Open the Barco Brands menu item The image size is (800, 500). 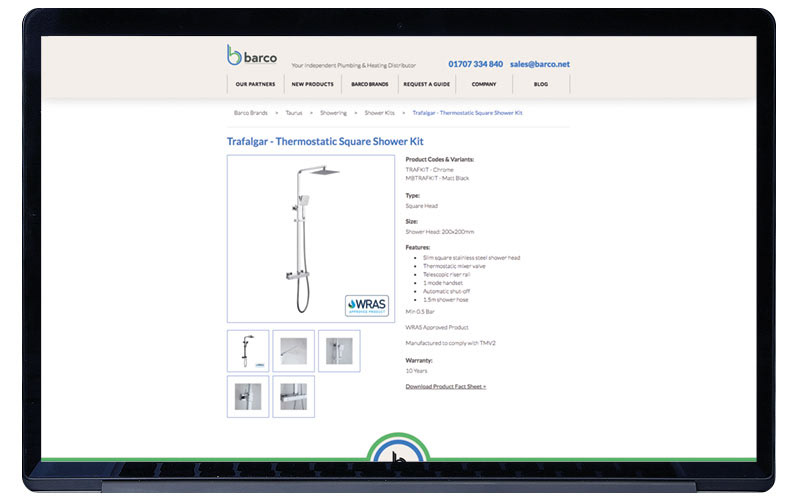click(370, 84)
